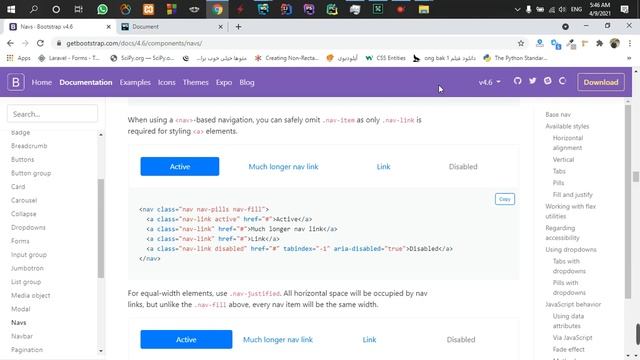Image resolution: width=640 pixels, height=360 pixels.
Task: Open Task View on taskbar
Action: pyautogui.click(x=78, y=9)
